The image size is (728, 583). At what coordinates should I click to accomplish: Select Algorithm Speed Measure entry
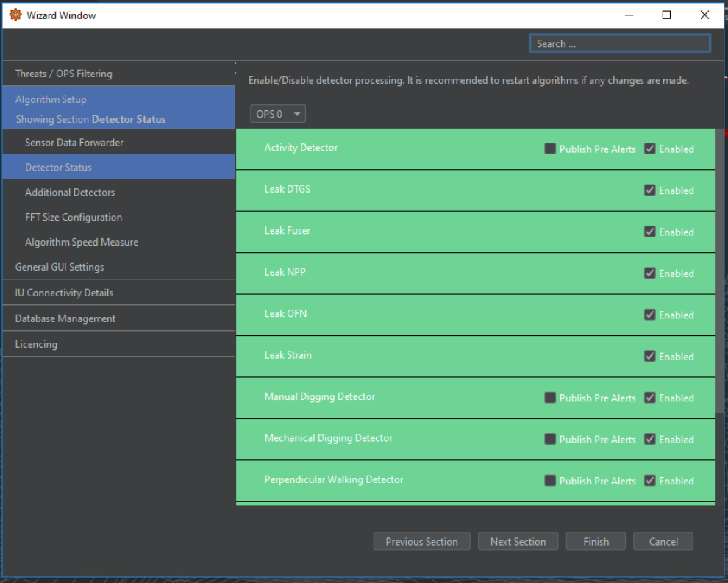[x=82, y=243]
